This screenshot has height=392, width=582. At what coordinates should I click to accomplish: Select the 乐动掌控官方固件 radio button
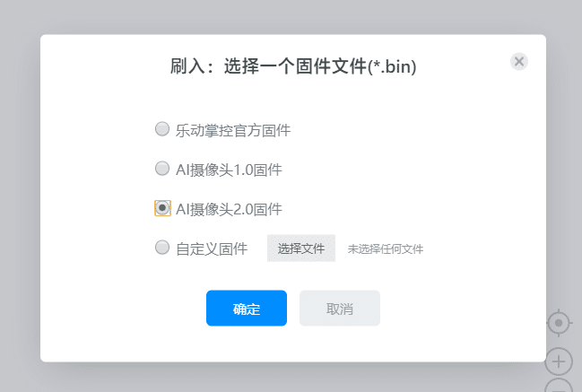162,129
